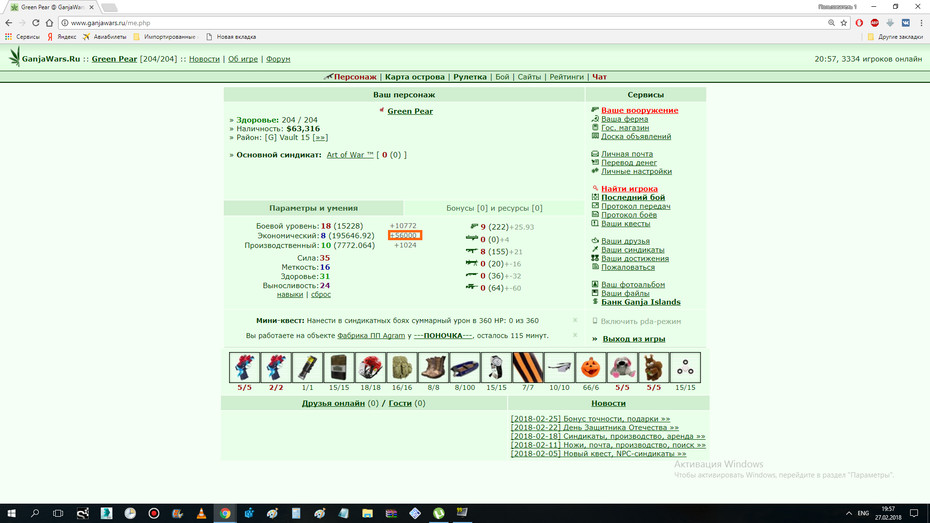The width and height of the screenshot is (930, 523).
Task: Click the sniper skill icon with (64)
Action: (472, 287)
